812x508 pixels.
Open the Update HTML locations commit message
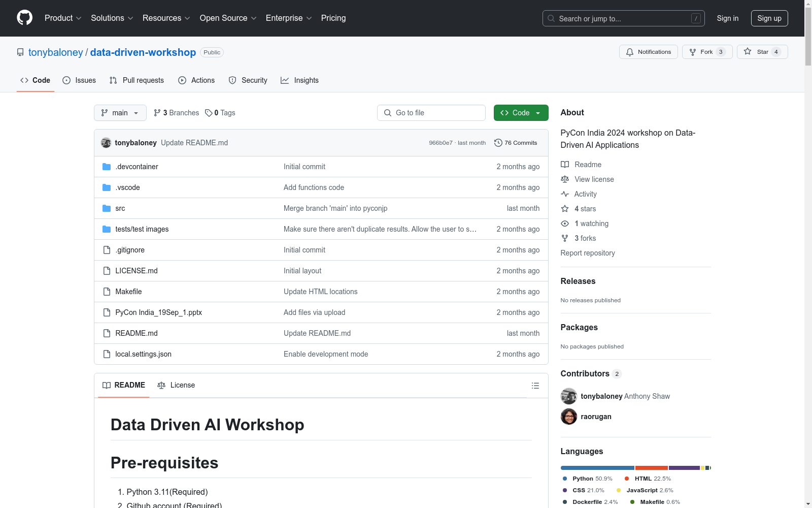pos(321,292)
